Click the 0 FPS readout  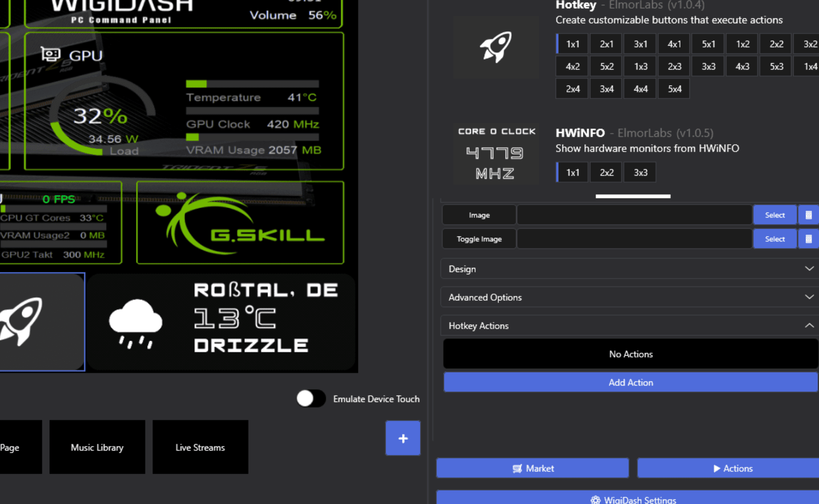point(59,199)
